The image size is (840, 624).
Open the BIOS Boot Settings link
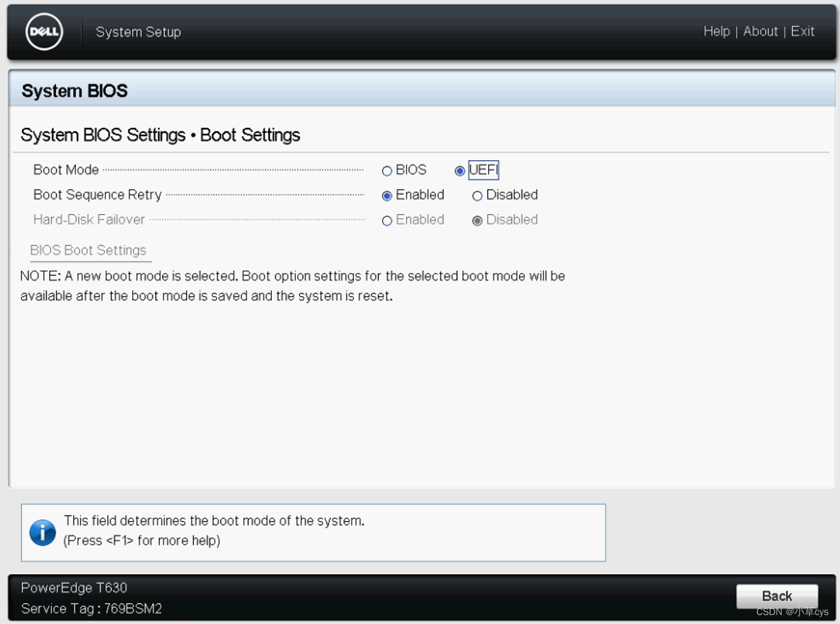coord(88,250)
